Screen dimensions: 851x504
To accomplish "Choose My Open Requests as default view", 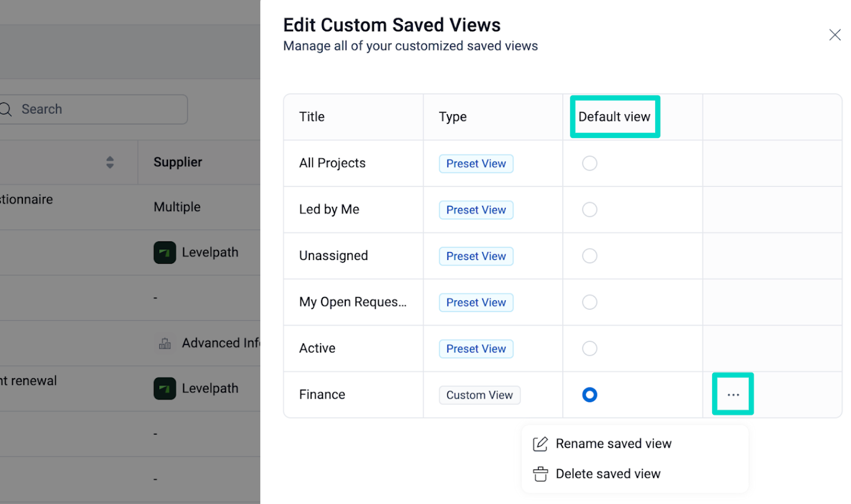I will pos(589,302).
